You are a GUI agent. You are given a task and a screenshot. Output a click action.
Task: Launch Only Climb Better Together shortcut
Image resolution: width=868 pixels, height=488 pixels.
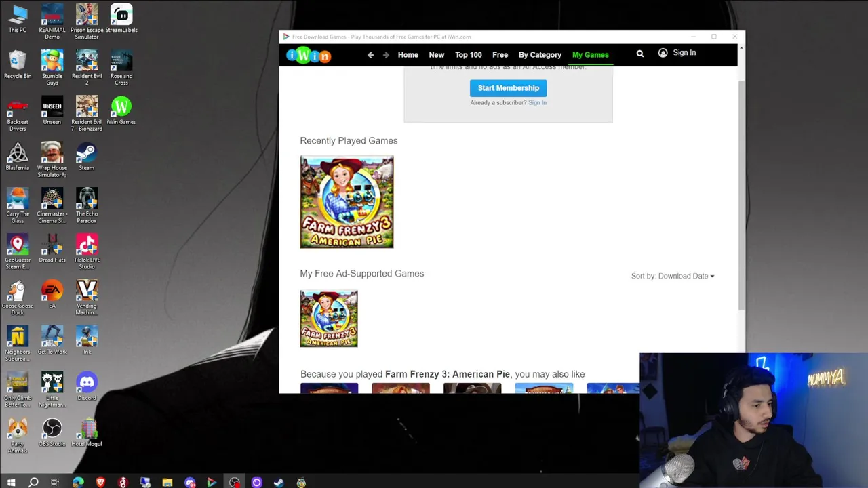point(18,390)
